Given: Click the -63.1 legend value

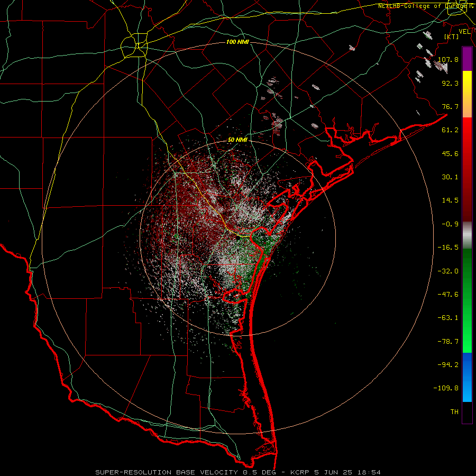Looking at the screenshot, I should (x=448, y=318).
